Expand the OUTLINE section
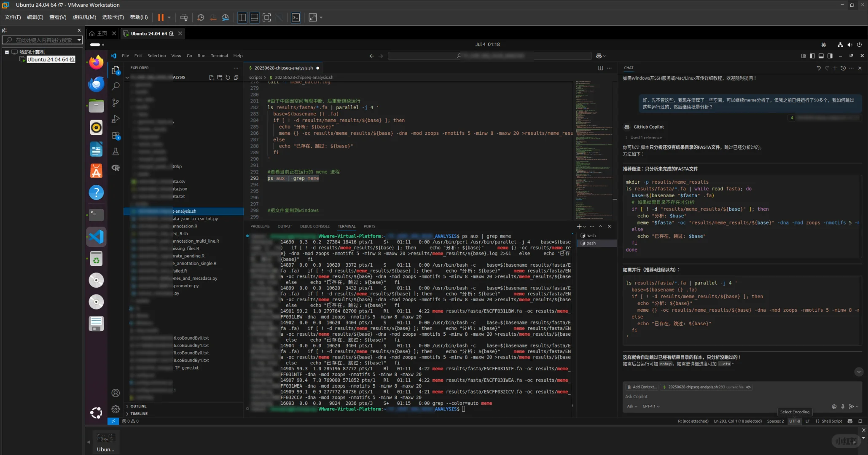868x455 pixels. 138,406
